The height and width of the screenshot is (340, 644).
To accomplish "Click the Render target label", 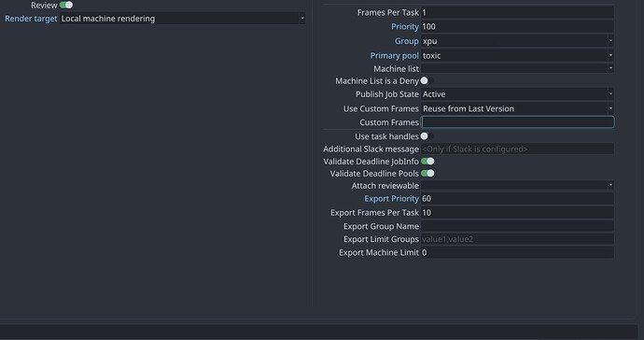I will [x=31, y=19].
